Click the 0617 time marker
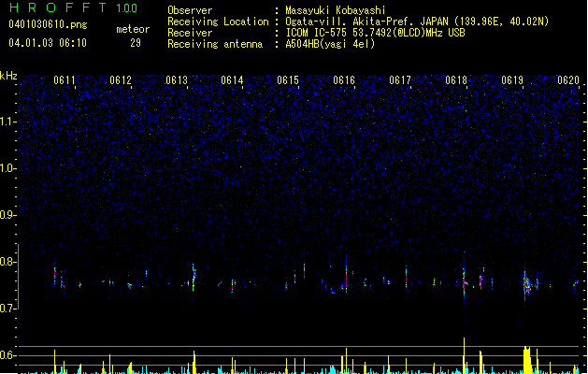Screen dimensions: 588x374 pos(400,80)
